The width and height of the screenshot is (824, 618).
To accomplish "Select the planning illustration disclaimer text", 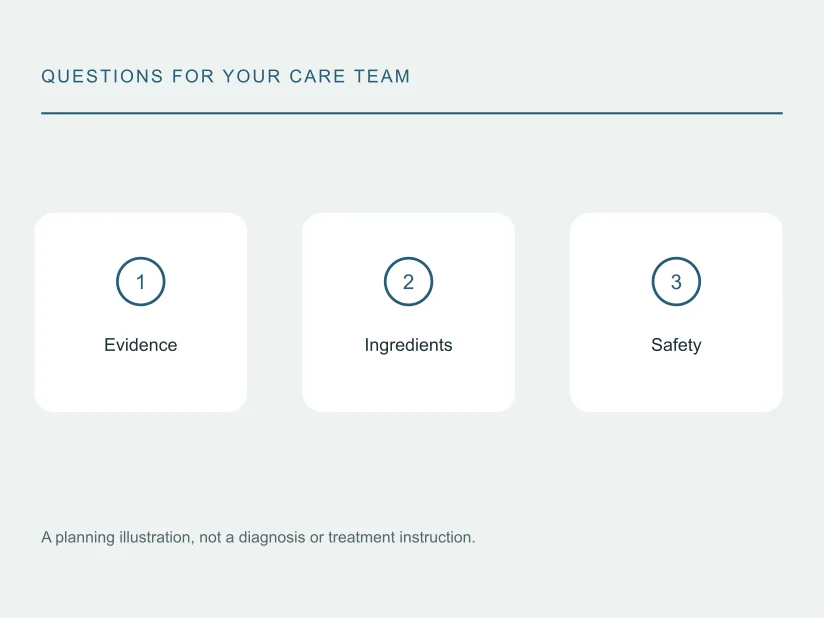I will (x=258, y=538).
